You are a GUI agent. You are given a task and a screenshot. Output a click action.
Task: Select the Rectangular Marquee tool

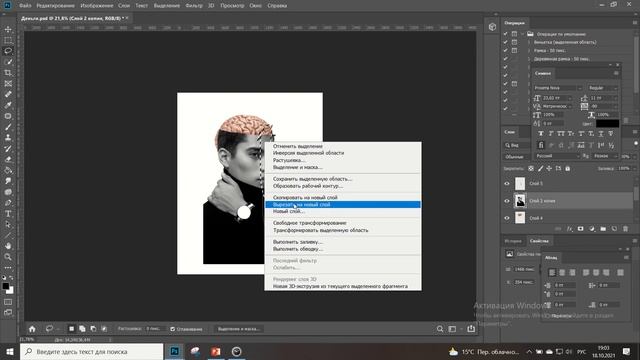8,40
